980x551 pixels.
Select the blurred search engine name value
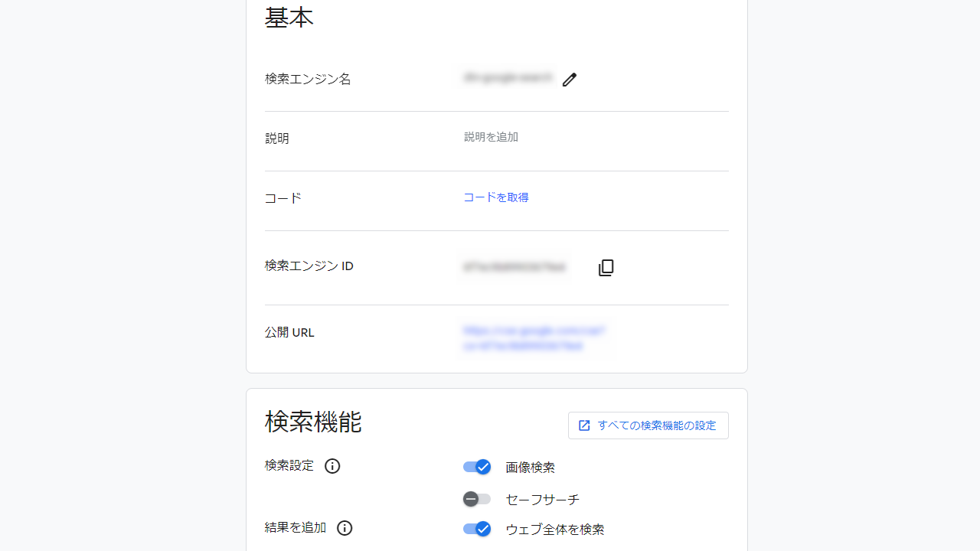(507, 78)
